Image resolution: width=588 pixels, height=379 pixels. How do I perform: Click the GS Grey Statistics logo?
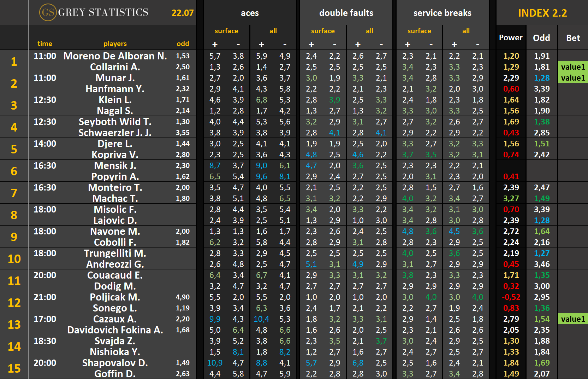pos(94,12)
